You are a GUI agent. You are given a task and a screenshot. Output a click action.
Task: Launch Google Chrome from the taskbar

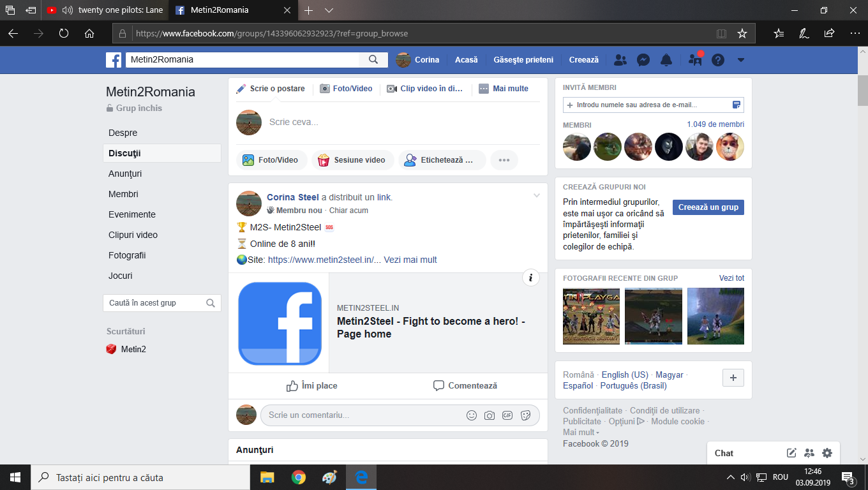coord(298,477)
